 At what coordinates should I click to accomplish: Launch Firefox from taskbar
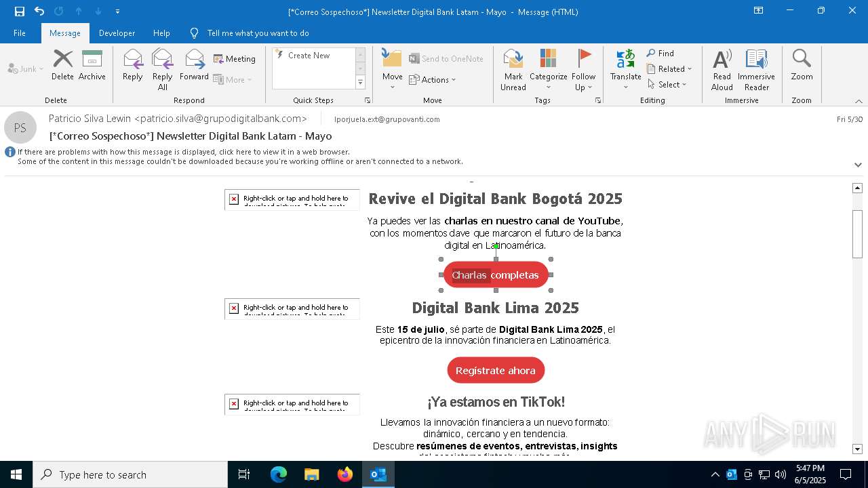(x=345, y=474)
